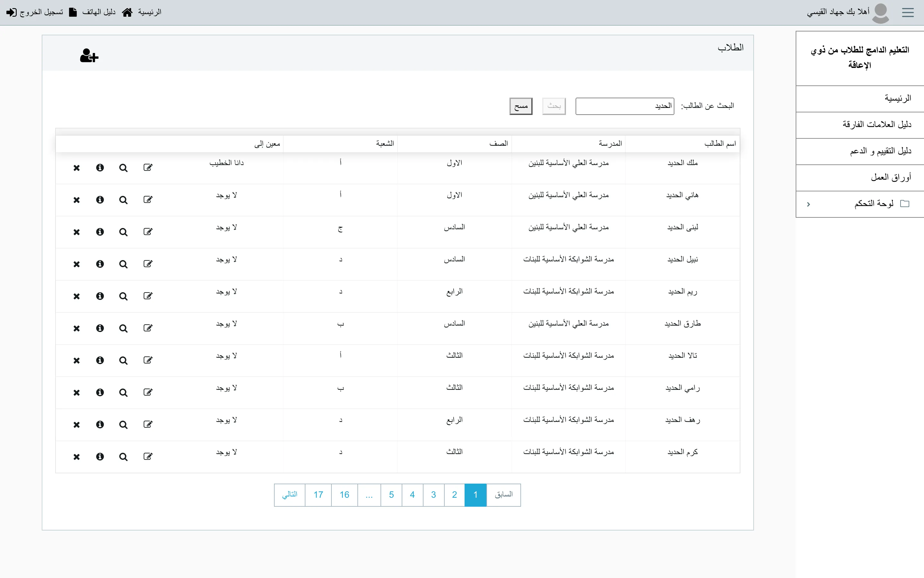Click the student search input field

(625, 106)
